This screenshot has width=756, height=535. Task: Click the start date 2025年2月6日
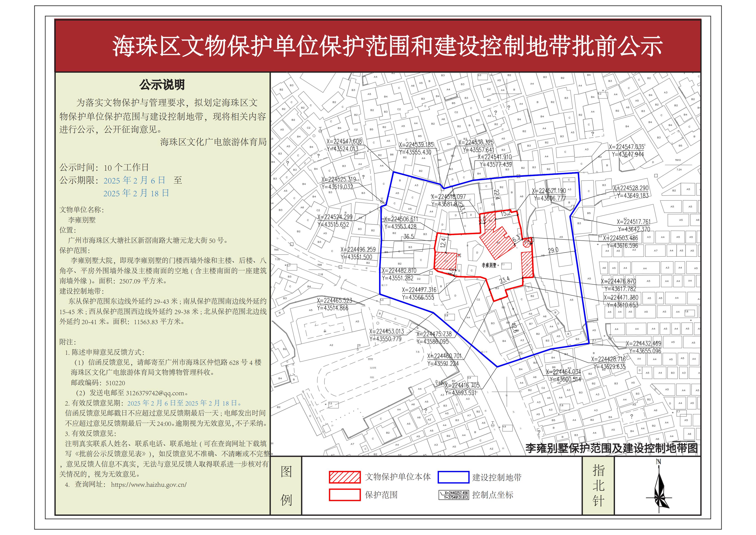click(134, 180)
